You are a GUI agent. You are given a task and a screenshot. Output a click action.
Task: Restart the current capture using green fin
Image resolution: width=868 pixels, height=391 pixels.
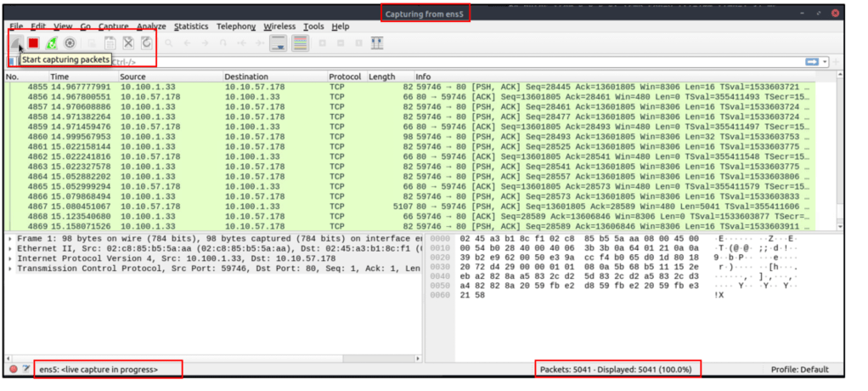coord(52,42)
